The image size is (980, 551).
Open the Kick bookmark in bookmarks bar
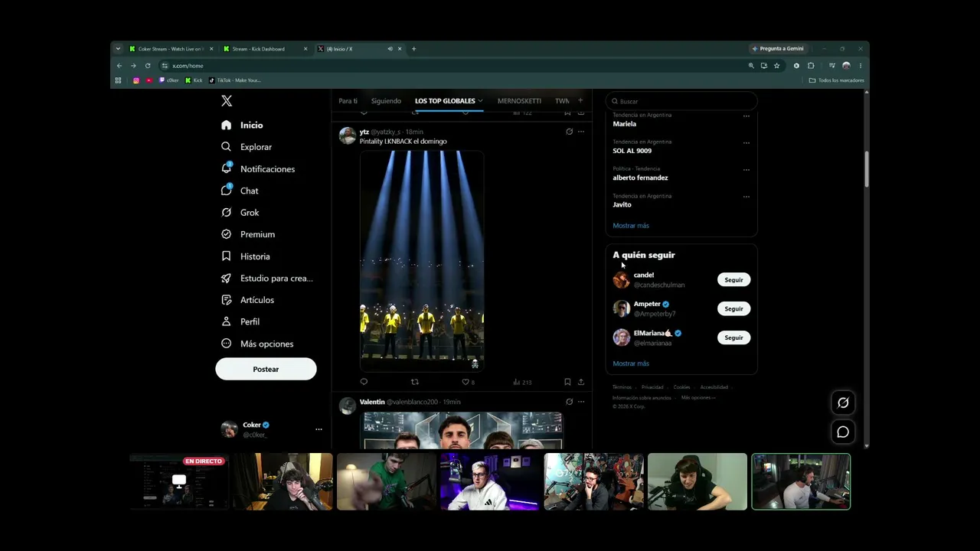pos(194,80)
